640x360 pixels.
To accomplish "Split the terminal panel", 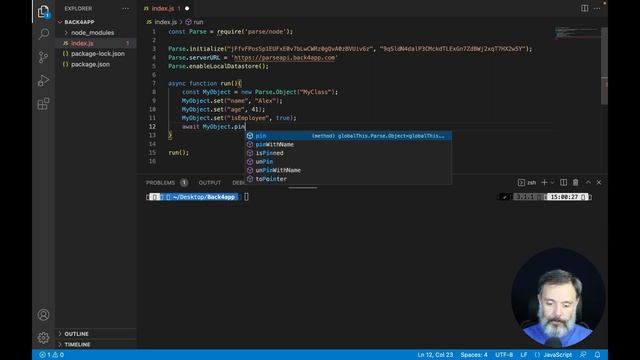I will pos(563,182).
